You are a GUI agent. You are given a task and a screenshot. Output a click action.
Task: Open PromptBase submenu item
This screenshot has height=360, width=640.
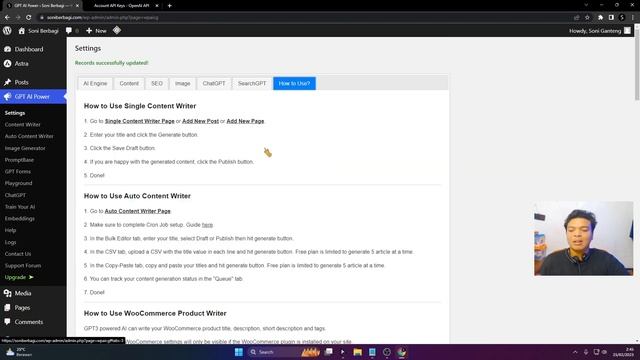(x=19, y=160)
